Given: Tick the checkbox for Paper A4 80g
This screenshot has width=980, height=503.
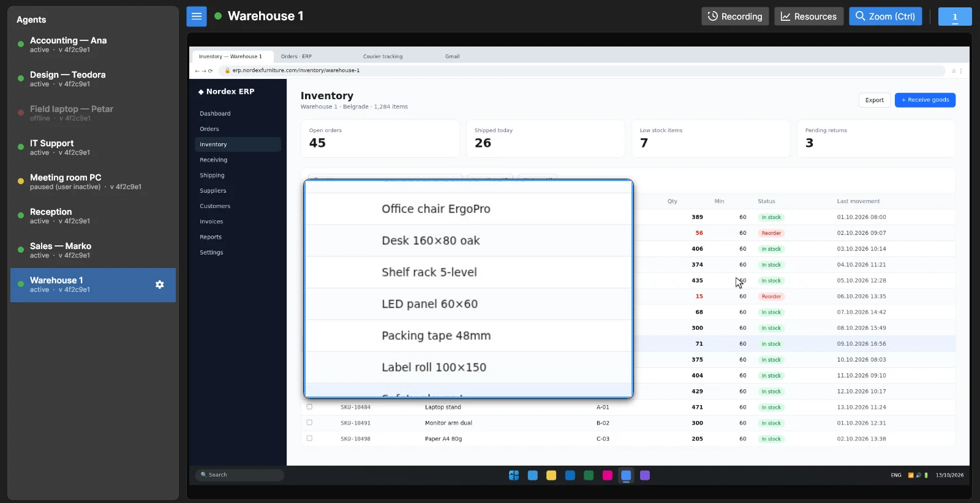Looking at the screenshot, I should tap(309, 439).
